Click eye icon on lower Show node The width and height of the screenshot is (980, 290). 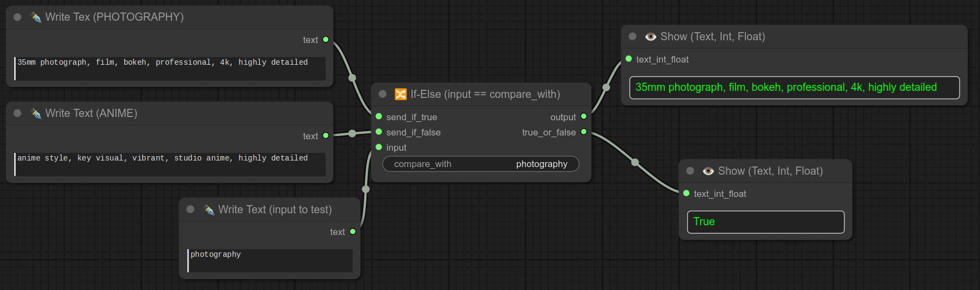(708, 171)
